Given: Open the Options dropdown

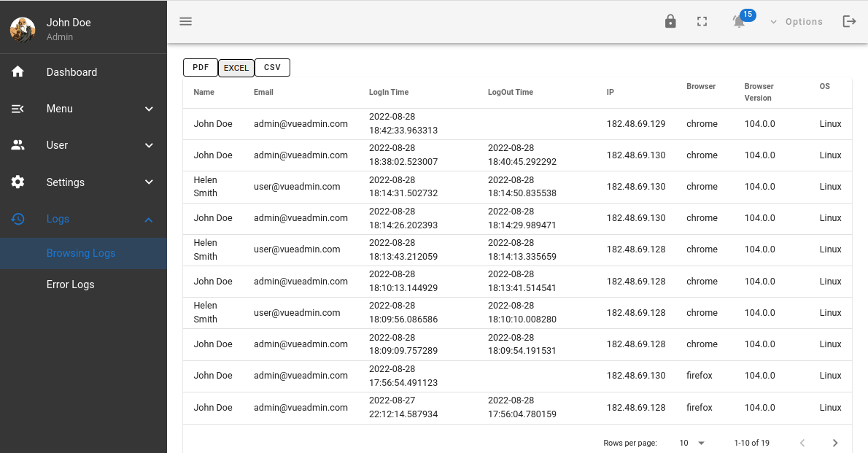Looking at the screenshot, I should click(x=797, y=22).
